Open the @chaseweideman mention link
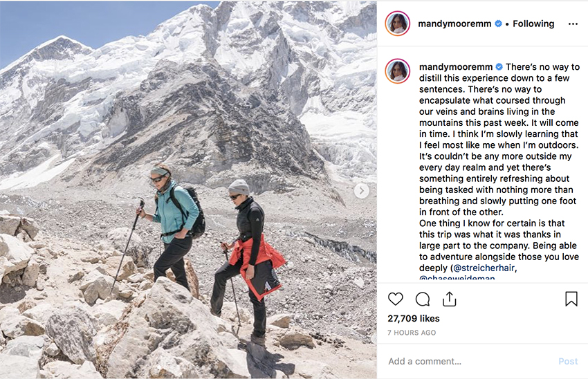Screen dimensions: 588x379 point(457,278)
